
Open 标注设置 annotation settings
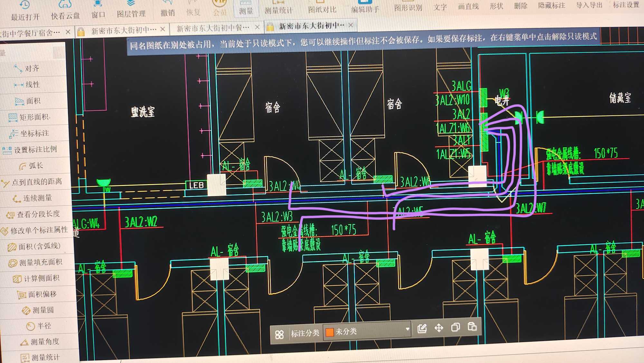point(626,4)
